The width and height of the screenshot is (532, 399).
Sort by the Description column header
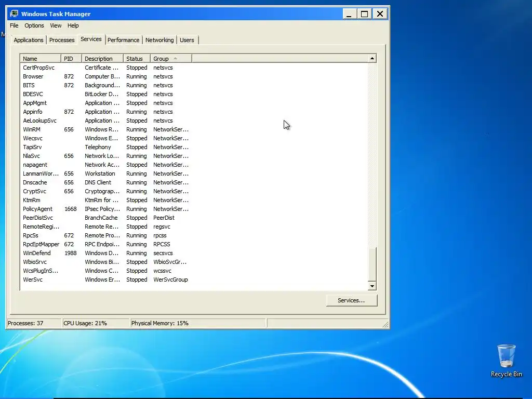tap(102, 59)
